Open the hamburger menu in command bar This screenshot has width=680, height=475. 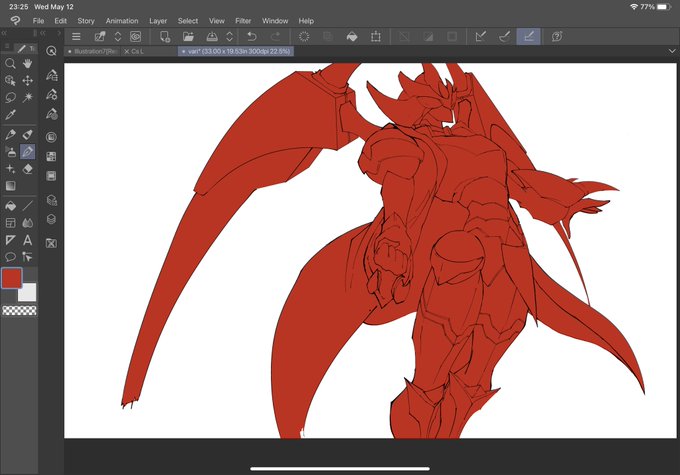click(x=76, y=36)
